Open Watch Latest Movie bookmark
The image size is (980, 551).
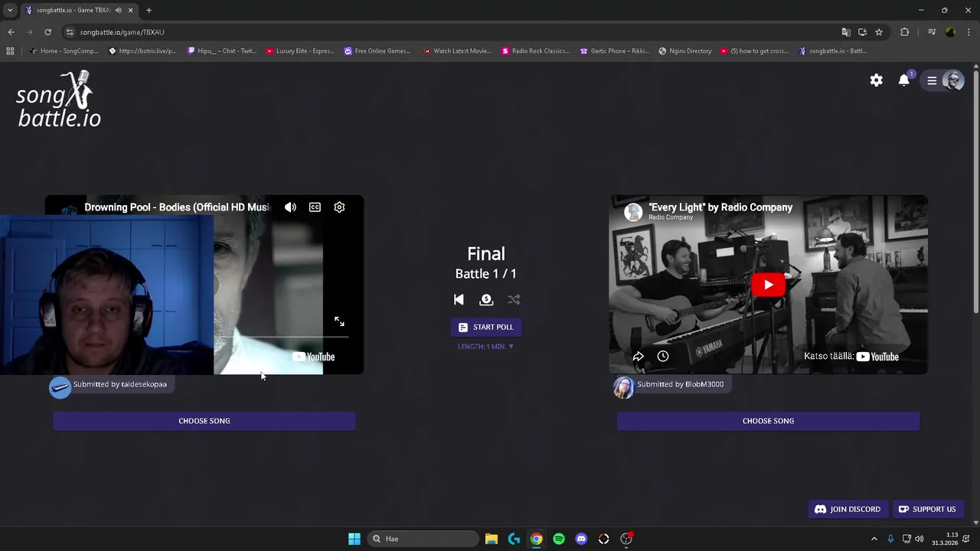coord(457,51)
